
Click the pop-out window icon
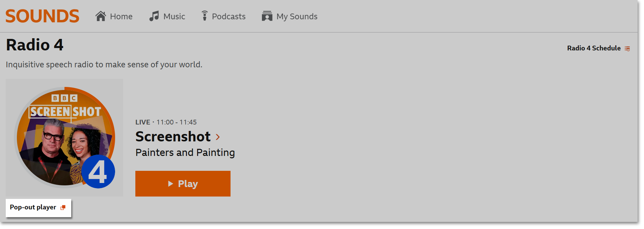point(62,207)
